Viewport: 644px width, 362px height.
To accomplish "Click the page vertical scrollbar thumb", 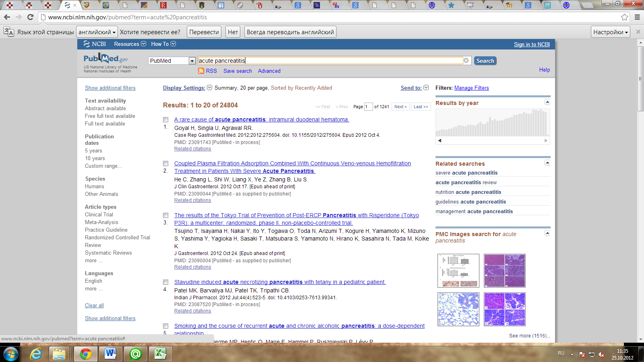I will tap(640, 78).
